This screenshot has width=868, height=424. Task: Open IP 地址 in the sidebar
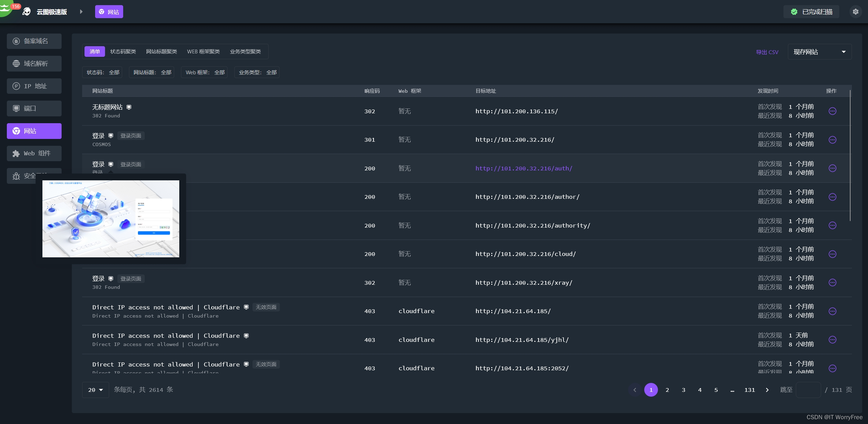[34, 86]
